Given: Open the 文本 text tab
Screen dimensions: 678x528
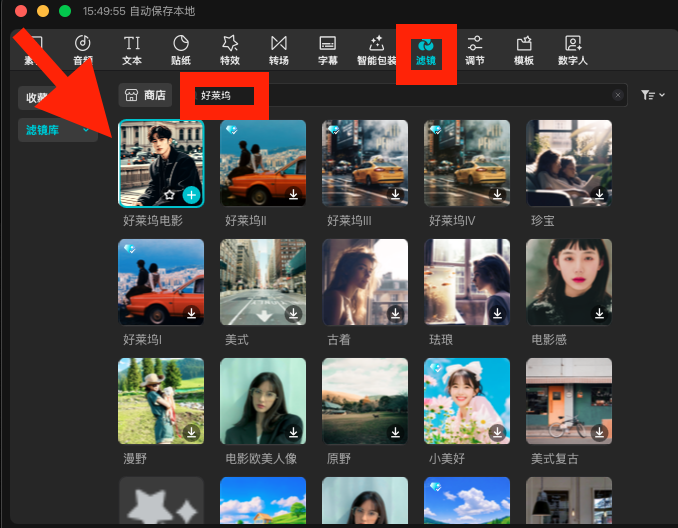Looking at the screenshot, I should tap(132, 50).
